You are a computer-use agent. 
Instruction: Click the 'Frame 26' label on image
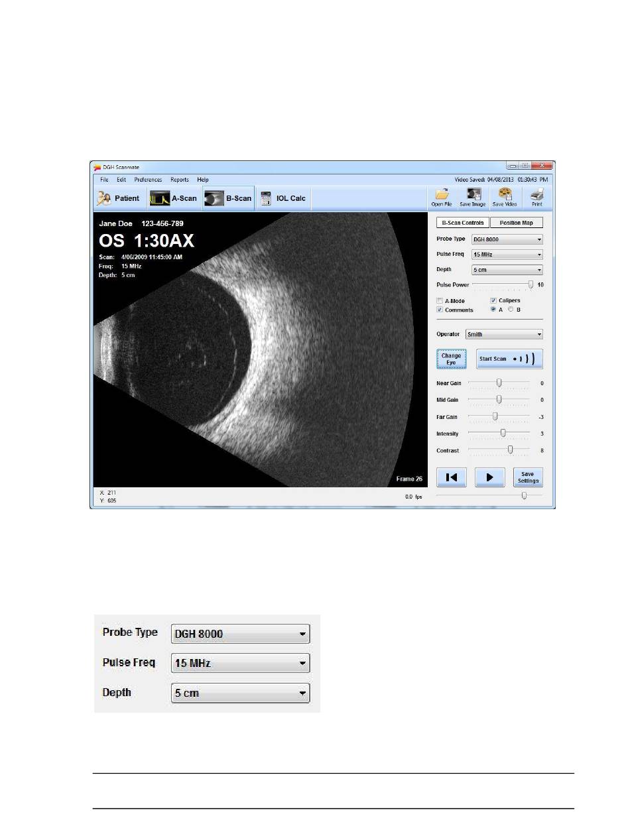point(409,478)
